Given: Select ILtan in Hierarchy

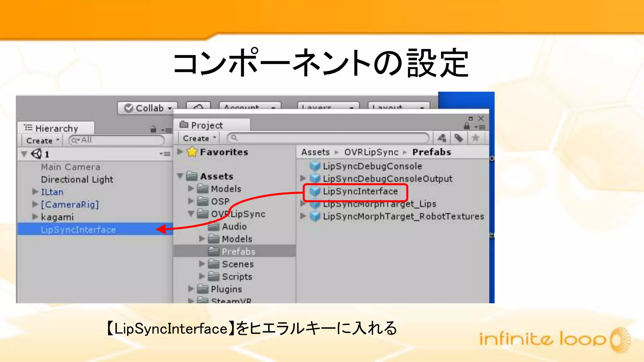Looking at the screenshot, I should point(52,192).
